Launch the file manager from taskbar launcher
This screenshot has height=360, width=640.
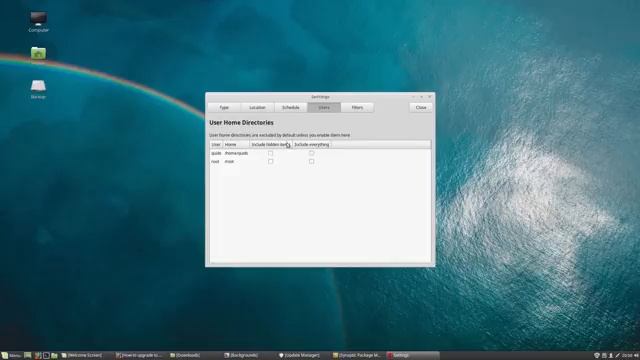(x=54, y=356)
